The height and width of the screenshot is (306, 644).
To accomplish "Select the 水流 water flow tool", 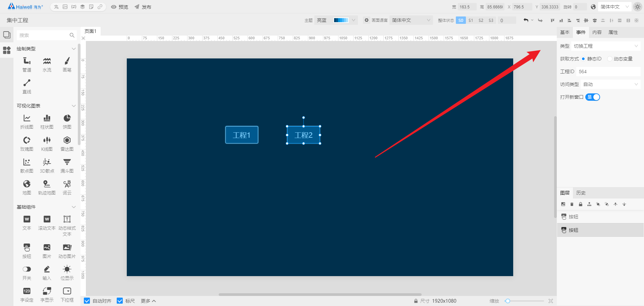I will coord(47,64).
